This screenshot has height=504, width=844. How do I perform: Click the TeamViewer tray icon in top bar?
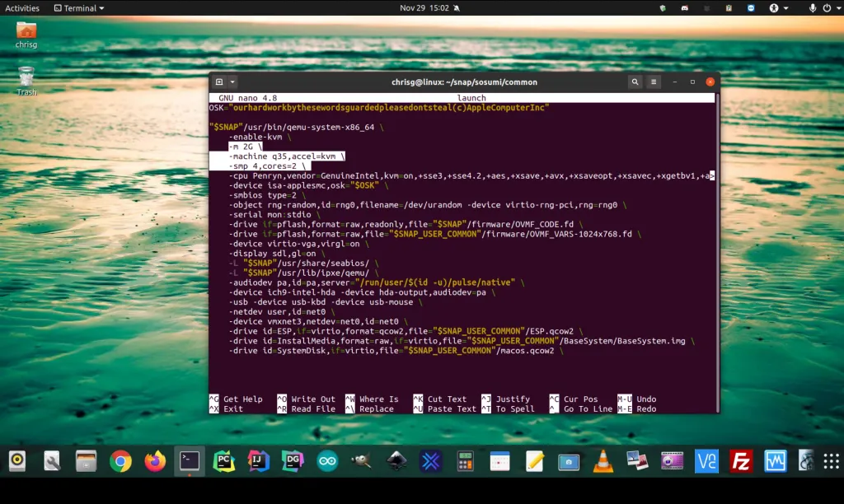point(751,8)
